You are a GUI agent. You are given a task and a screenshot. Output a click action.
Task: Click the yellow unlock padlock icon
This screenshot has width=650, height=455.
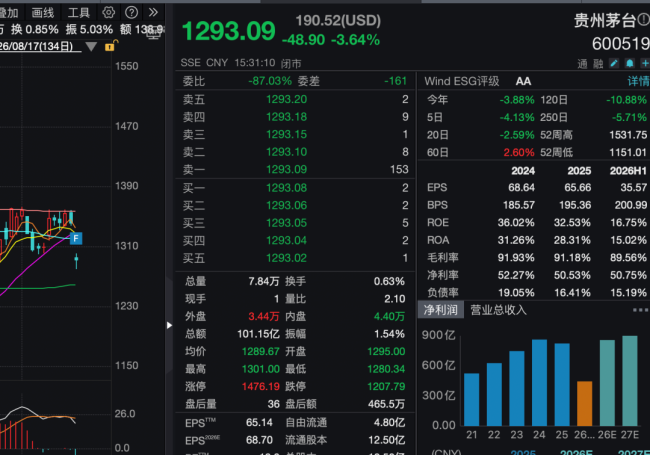coord(111,46)
